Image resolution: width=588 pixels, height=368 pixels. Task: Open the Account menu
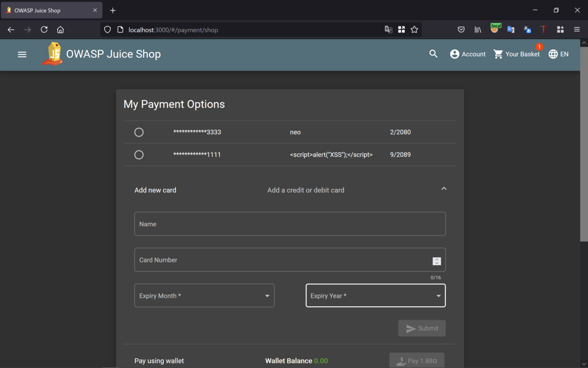pyautogui.click(x=467, y=54)
